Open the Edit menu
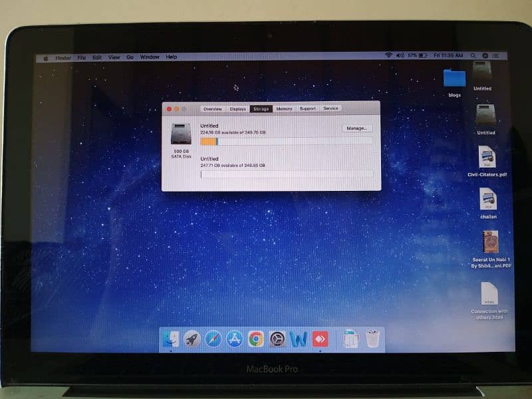The width and height of the screenshot is (532, 399). point(97,57)
